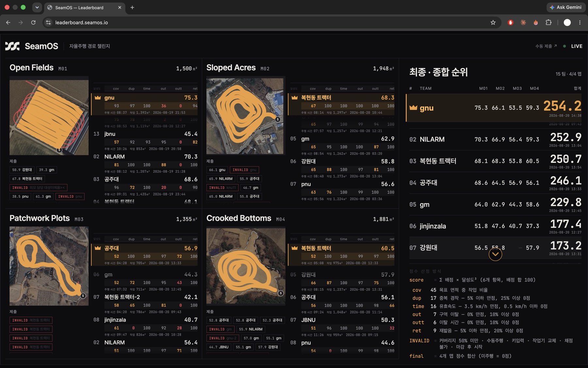Select JBNU row in Crooked Bottoms table
The image size is (588, 368).
(x=342, y=326)
